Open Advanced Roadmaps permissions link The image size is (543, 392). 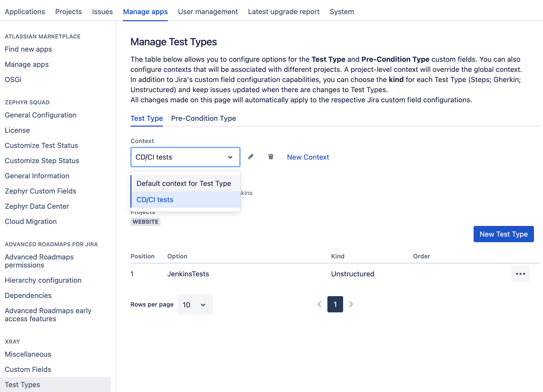(39, 261)
